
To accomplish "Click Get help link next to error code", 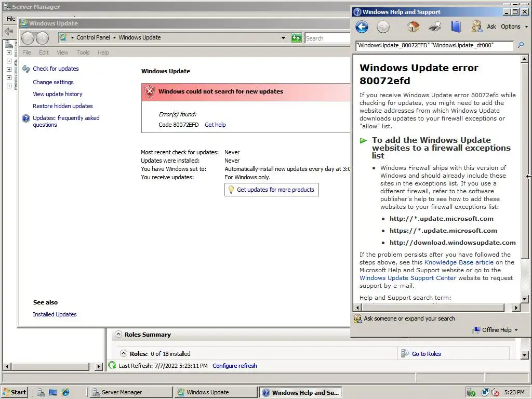I will pyautogui.click(x=215, y=125).
